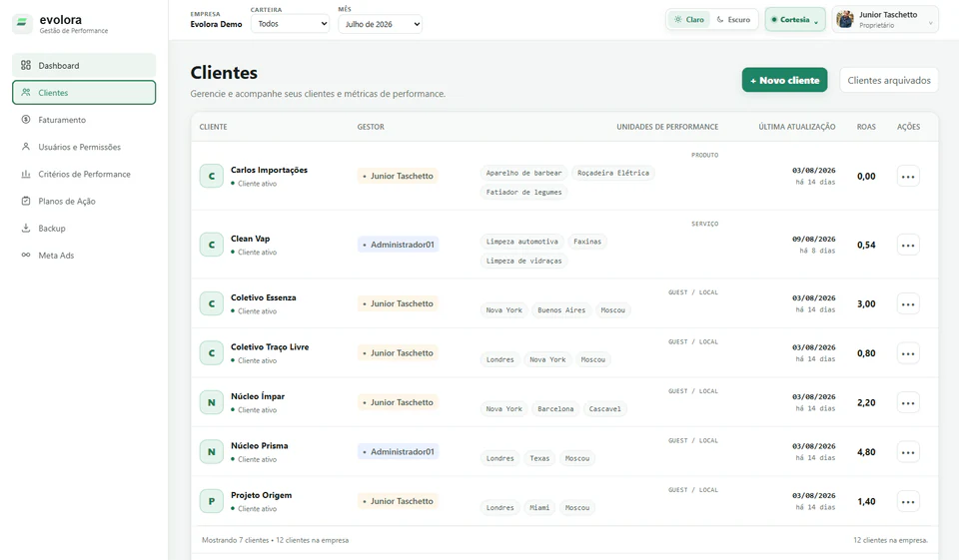Click the Limpeza de vidraças tag
This screenshot has height=560, width=959.
click(x=523, y=261)
